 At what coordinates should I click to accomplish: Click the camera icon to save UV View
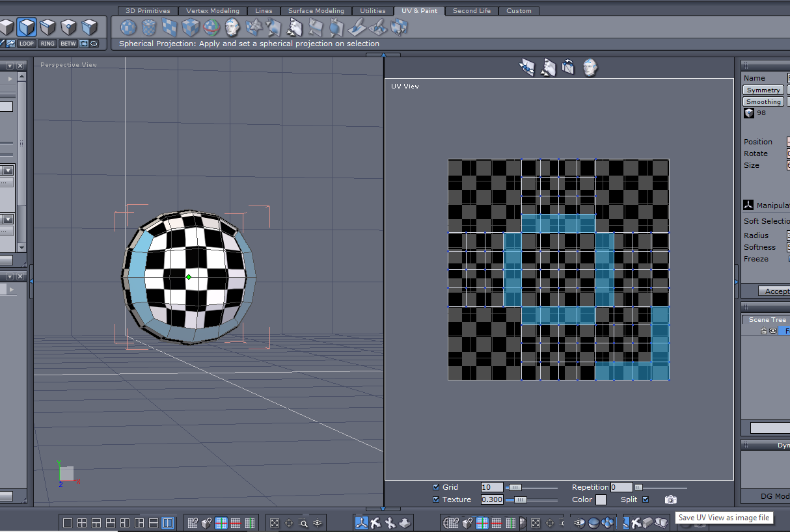point(670,499)
